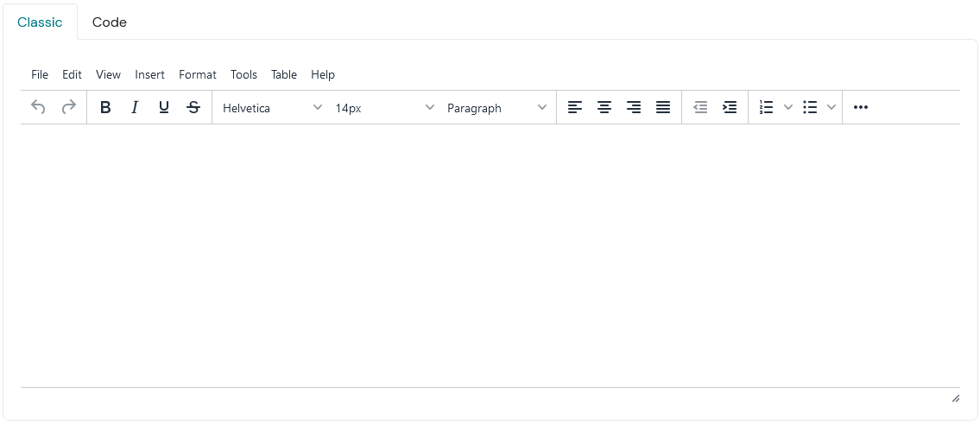Open the Insert menu
The width and height of the screenshot is (980, 425).
(x=149, y=75)
